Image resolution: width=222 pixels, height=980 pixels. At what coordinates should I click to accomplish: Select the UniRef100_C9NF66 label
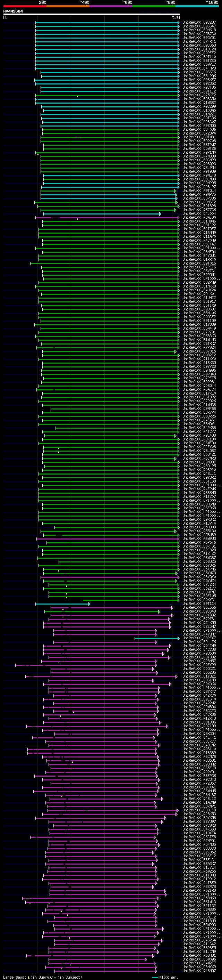[199, 408]
